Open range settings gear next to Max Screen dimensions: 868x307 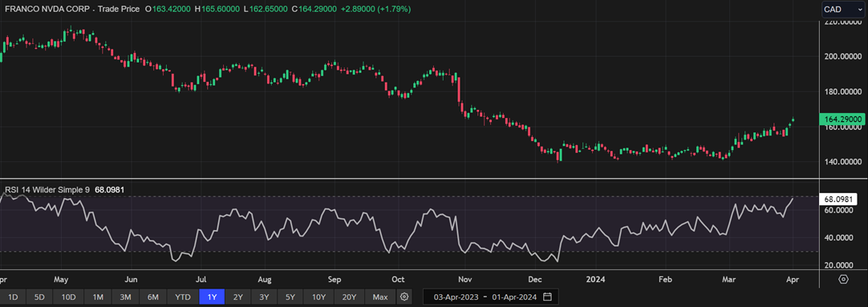pos(404,297)
